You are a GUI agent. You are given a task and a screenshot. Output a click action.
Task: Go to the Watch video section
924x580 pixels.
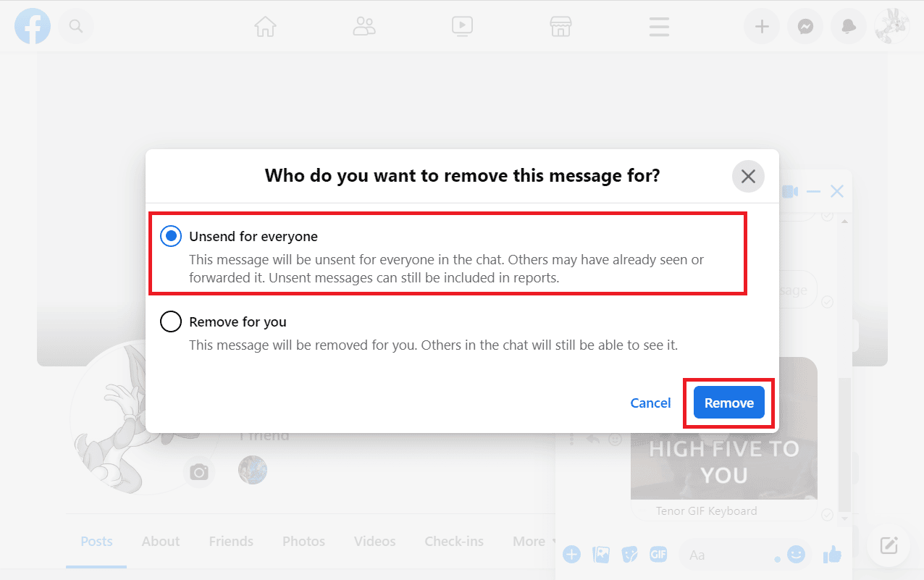point(462,26)
